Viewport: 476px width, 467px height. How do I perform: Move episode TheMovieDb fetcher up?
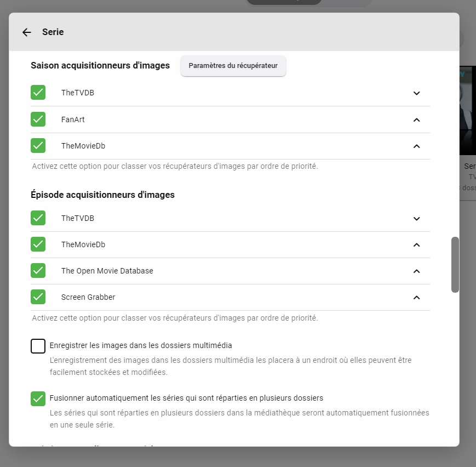[x=416, y=245]
